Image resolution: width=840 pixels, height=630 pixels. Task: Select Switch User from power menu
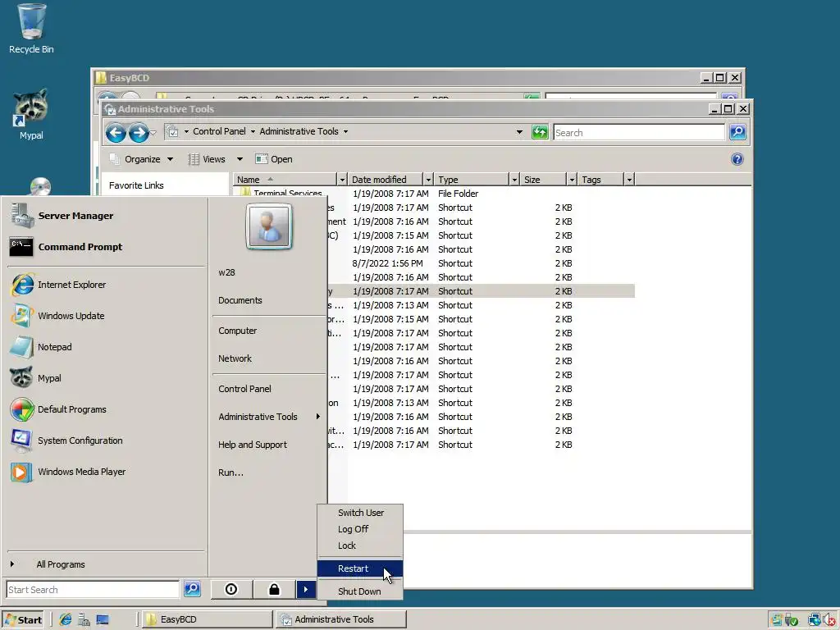coord(361,513)
